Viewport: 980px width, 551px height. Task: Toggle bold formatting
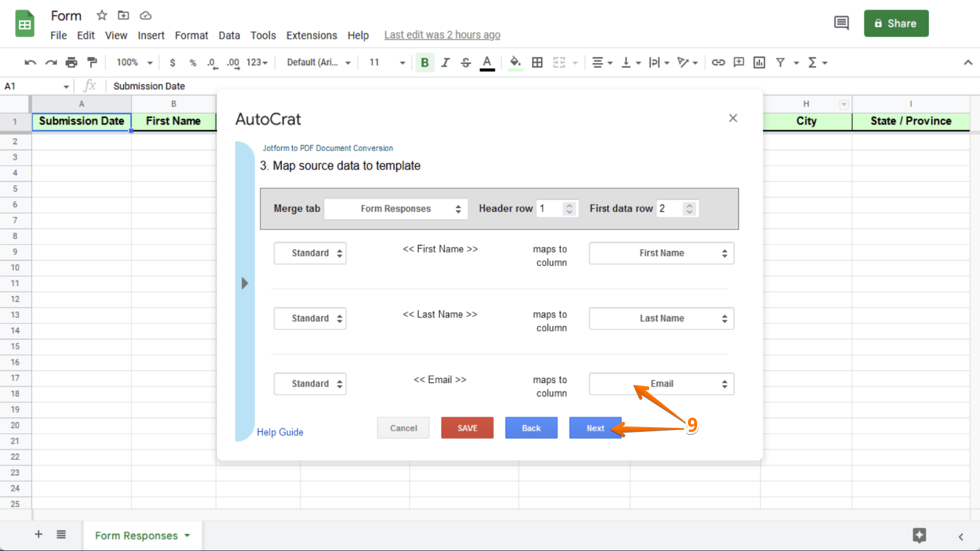click(x=425, y=62)
